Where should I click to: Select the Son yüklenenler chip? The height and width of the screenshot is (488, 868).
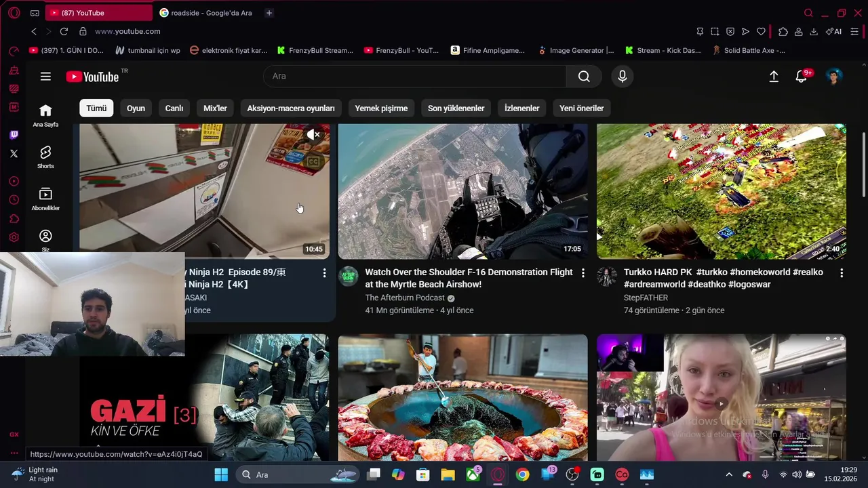[456, 108]
